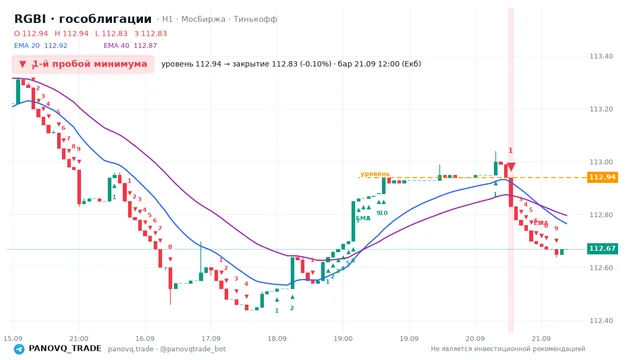Click the 17.09 date axis label
This screenshot has height=360, width=640.
click(211, 339)
